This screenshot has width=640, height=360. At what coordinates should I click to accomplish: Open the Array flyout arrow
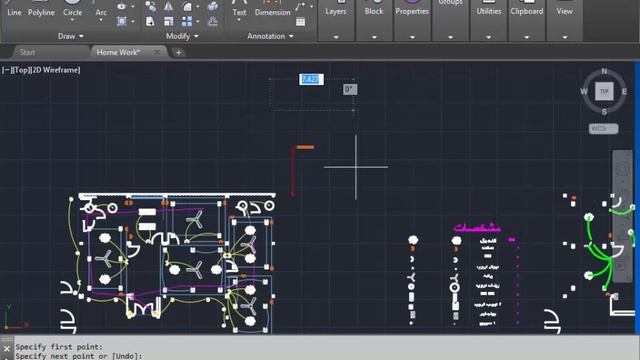(x=198, y=21)
